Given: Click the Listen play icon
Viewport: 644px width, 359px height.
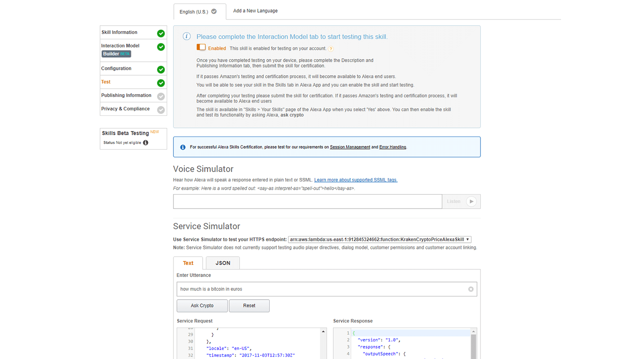Looking at the screenshot, I should click(x=471, y=201).
